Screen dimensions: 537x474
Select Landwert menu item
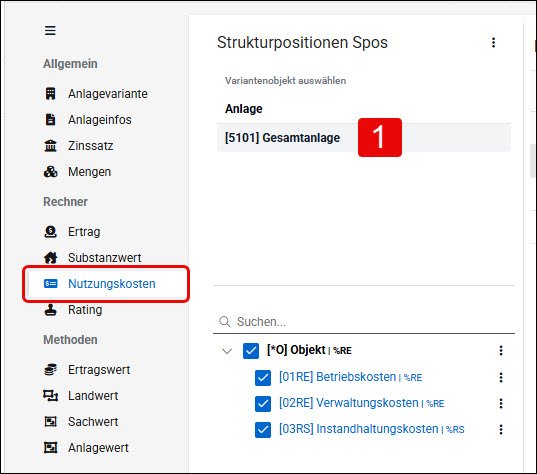[93, 396]
